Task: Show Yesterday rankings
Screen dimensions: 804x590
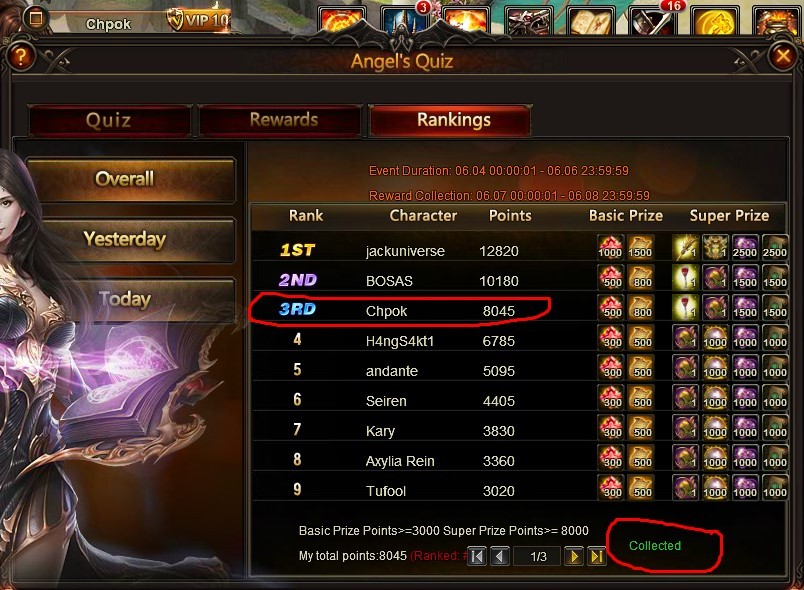Action: tap(125, 239)
